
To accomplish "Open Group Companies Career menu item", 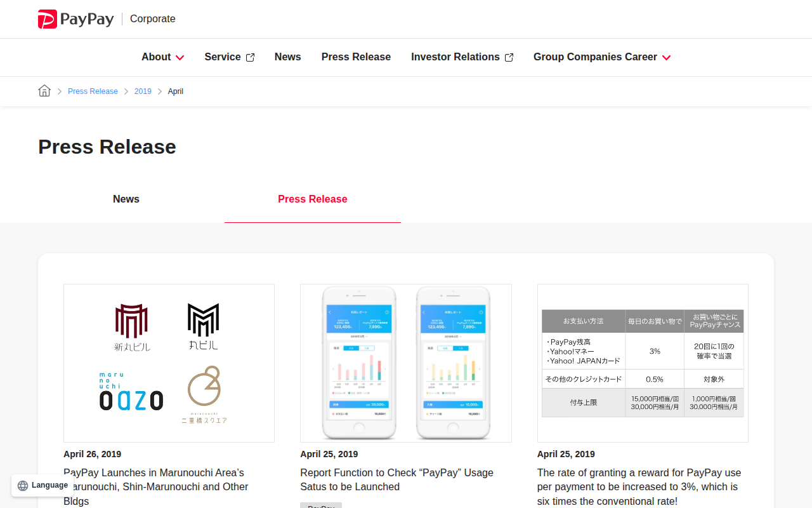I will tap(602, 57).
